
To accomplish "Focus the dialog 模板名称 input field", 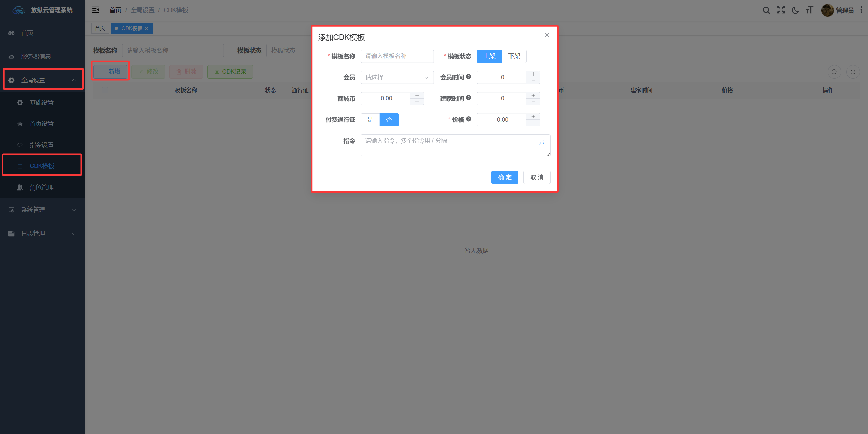I will [x=397, y=56].
